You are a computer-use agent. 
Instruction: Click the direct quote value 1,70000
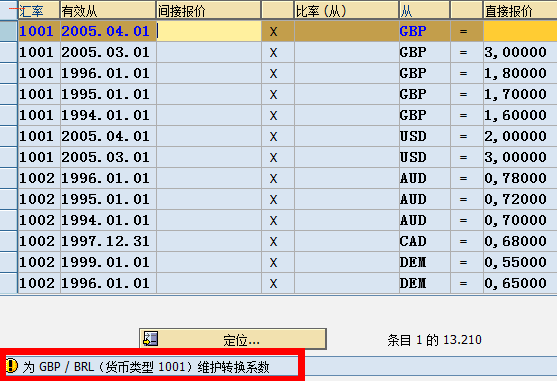tap(515, 94)
